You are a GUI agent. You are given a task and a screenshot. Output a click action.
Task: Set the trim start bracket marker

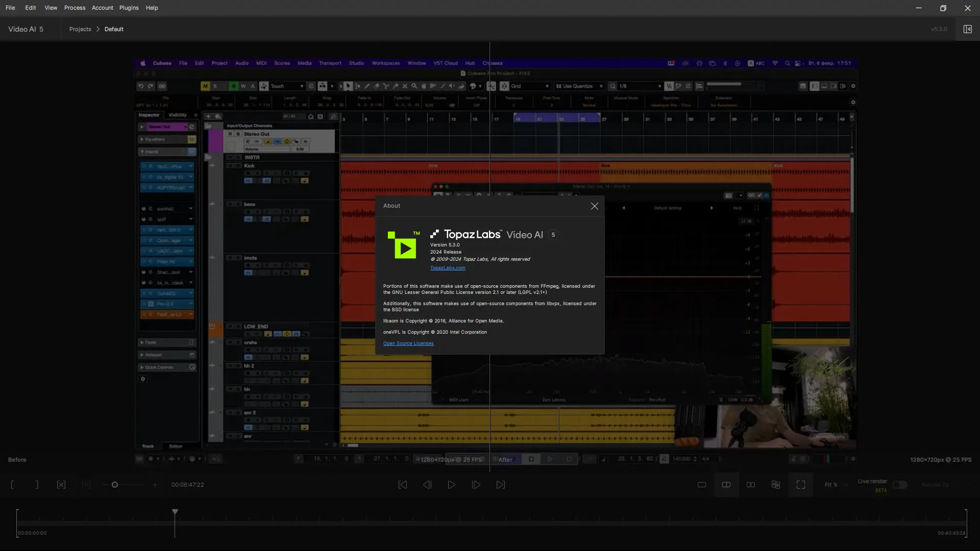(x=12, y=485)
